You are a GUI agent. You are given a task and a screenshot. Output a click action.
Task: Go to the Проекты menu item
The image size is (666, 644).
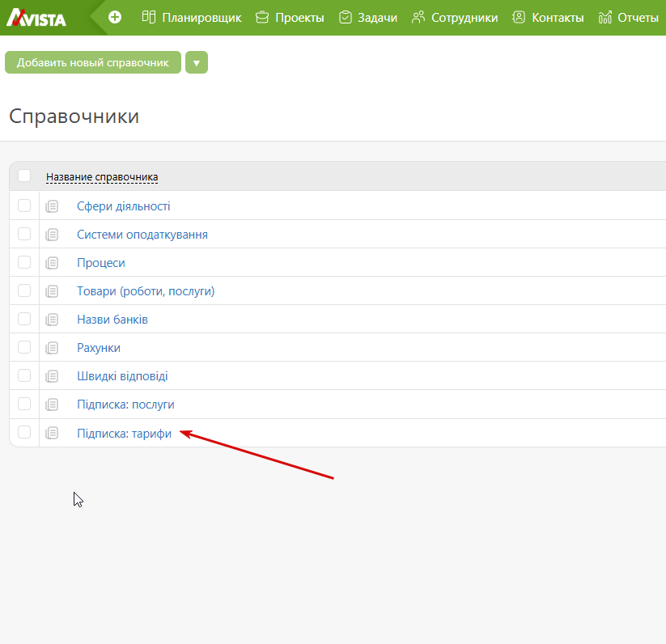pos(290,17)
